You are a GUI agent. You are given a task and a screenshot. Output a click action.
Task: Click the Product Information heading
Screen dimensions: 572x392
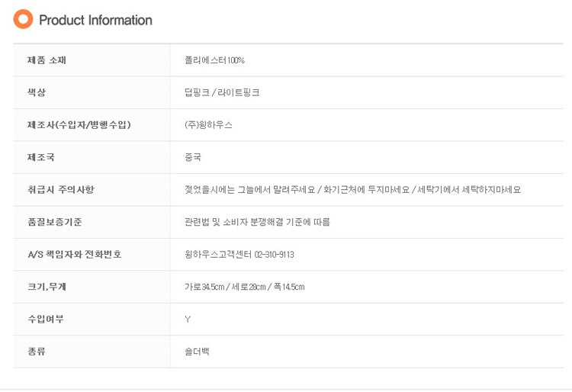coord(95,20)
